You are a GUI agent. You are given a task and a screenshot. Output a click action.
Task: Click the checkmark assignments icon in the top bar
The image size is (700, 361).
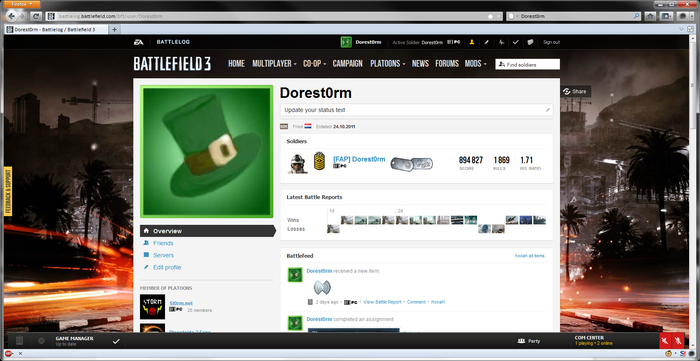tap(516, 42)
